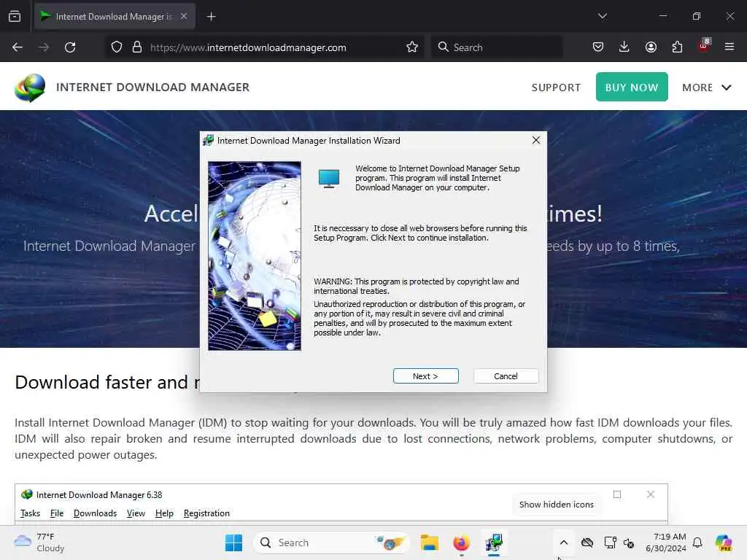747x560 pixels.
Task: Click the wizard globe artwork image
Action: pos(255,256)
